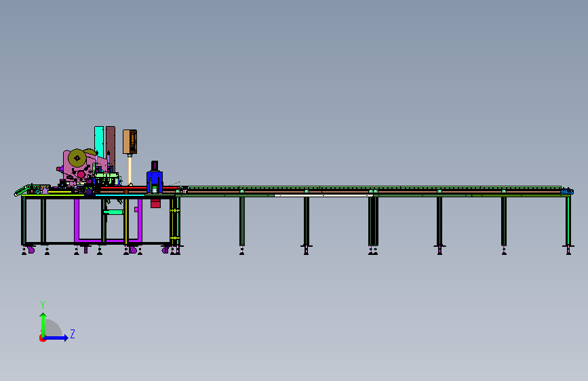The width and height of the screenshot is (588, 381).
Task: Select the blue drive motor at the conveyor's far end
Action: coord(567,191)
